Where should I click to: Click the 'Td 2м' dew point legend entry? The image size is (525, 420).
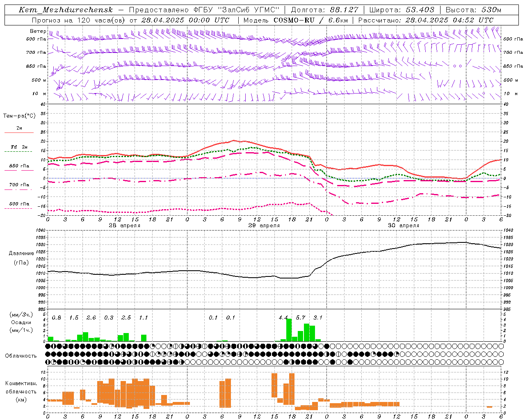(19, 147)
